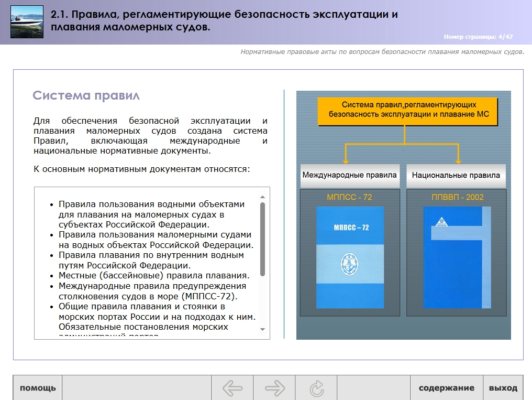Go to next page with forward arrow
Image resolution: width=532 pixels, height=400 pixels.
coord(274,388)
